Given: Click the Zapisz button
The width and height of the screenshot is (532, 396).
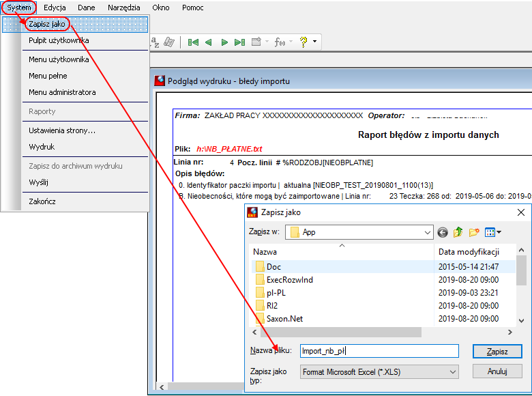Looking at the screenshot, I should click(x=497, y=352).
